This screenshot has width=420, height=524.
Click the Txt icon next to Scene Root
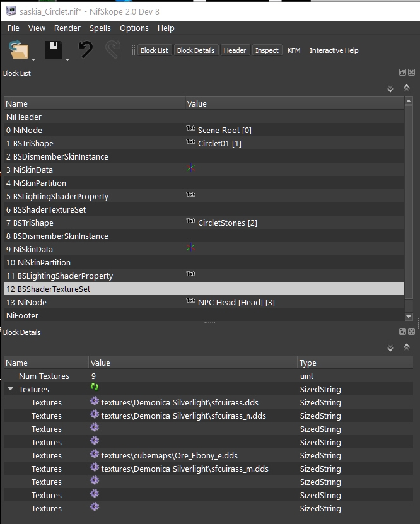190,129
